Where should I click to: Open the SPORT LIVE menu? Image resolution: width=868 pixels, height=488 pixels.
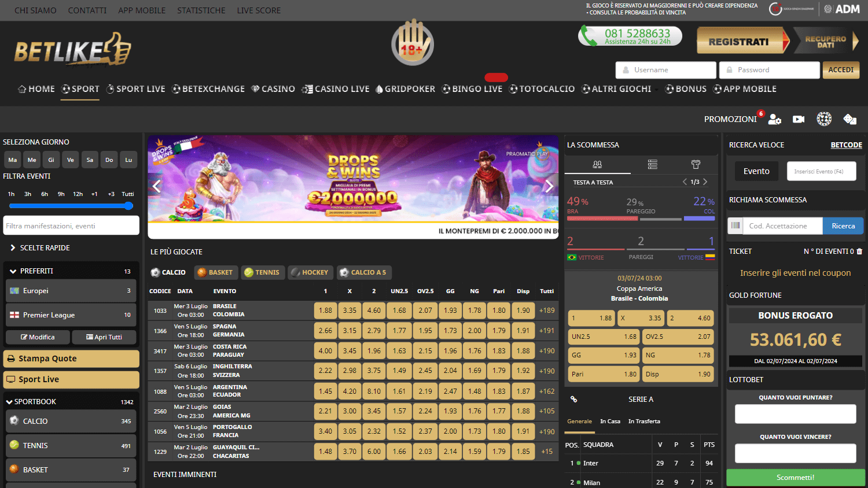(136, 89)
